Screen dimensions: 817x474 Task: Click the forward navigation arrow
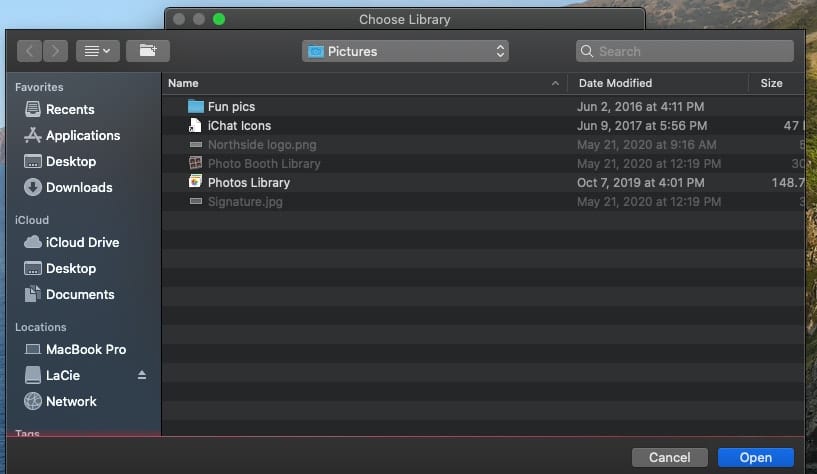(x=55, y=51)
